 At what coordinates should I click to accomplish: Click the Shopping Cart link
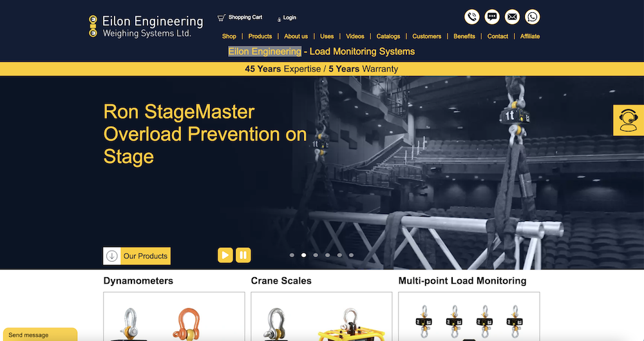(x=245, y=17)
